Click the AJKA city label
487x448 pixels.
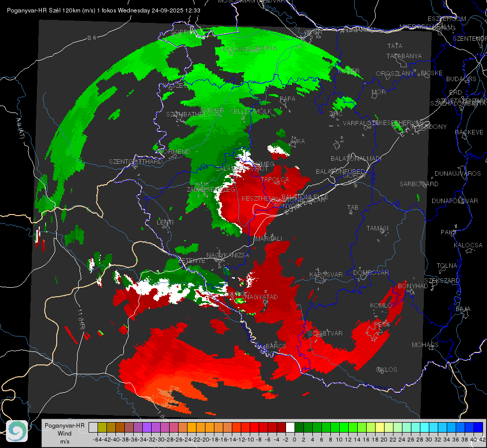click(297, 141)
